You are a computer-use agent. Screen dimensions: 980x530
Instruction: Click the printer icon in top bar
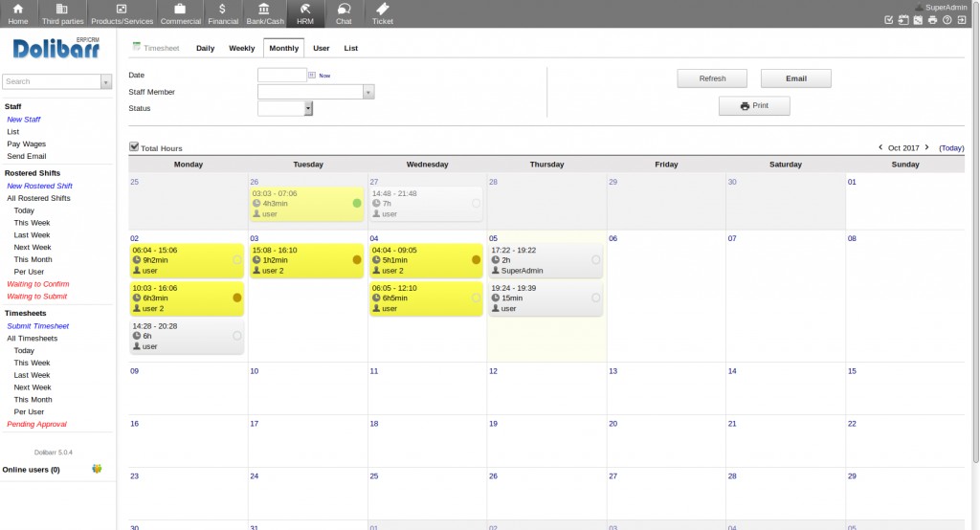pyautogui.click(x=932, y=20)
